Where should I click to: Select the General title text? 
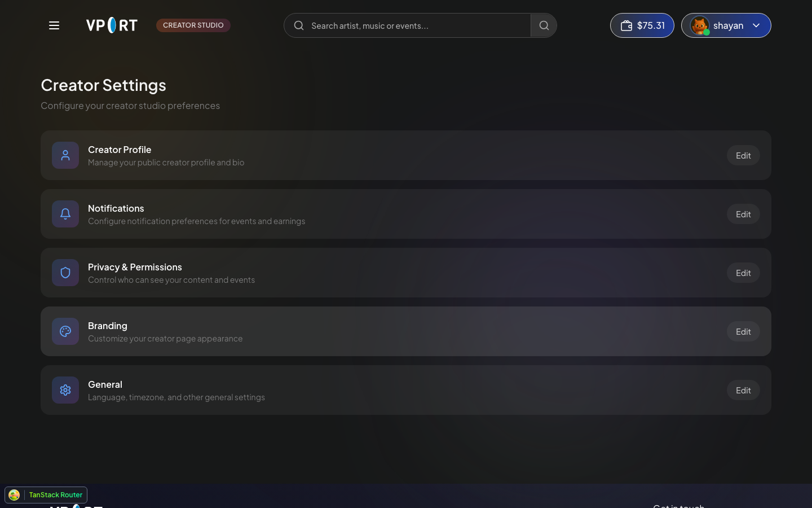[x=105, y=384]
